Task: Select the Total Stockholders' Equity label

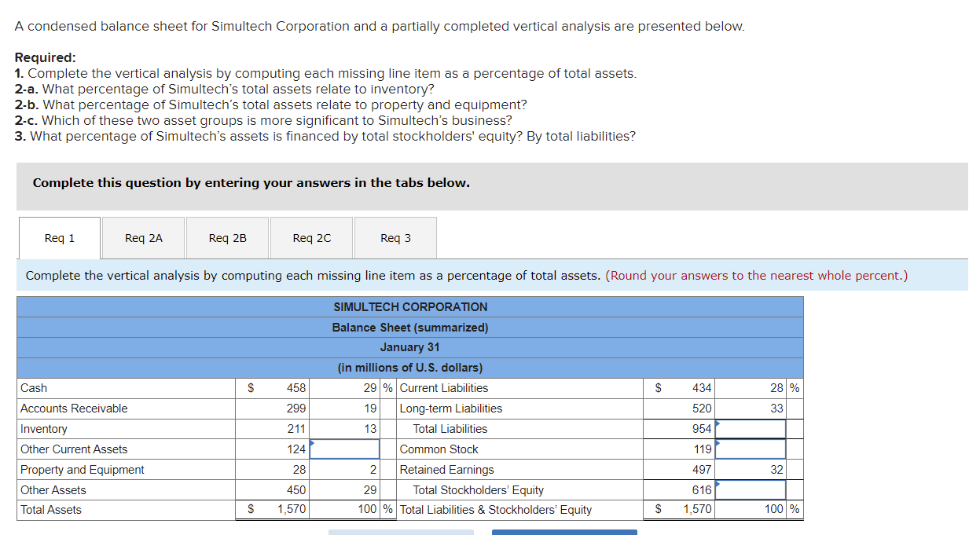Action: click(479, 490)
